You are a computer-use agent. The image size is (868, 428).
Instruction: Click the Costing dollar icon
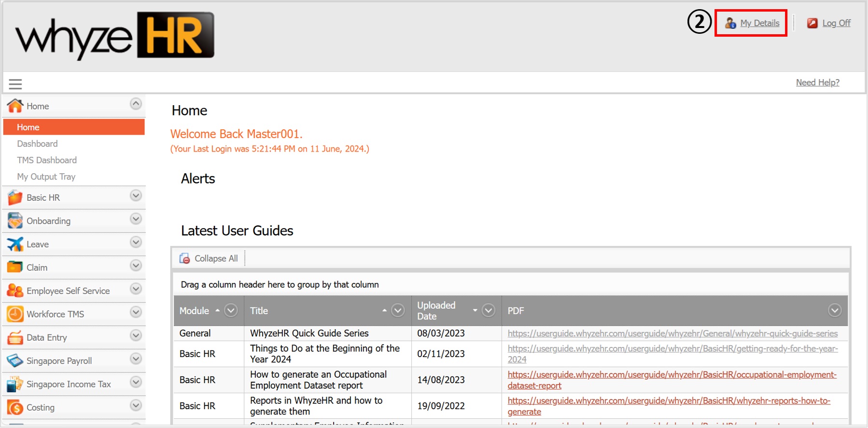(15, 408)
